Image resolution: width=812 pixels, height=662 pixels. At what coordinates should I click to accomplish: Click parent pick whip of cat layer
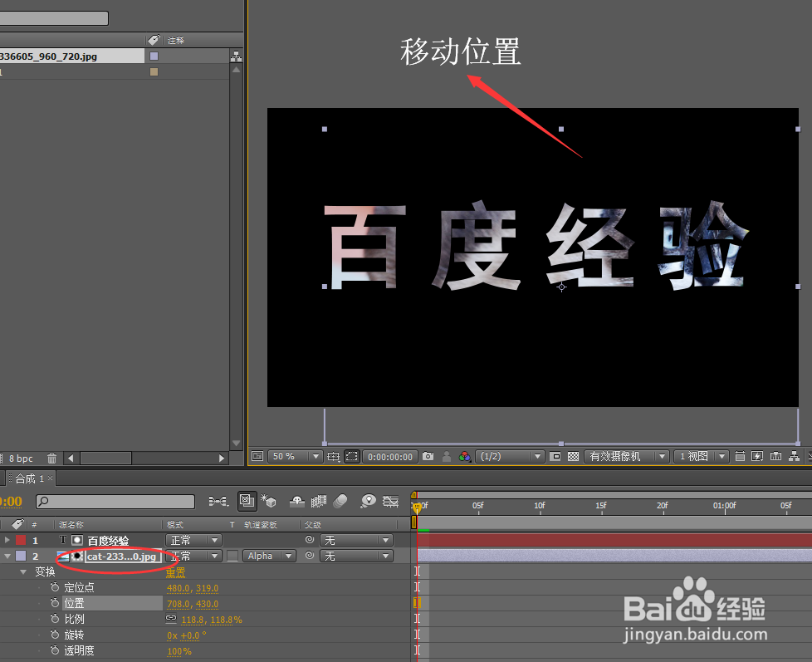pos(310,556)
